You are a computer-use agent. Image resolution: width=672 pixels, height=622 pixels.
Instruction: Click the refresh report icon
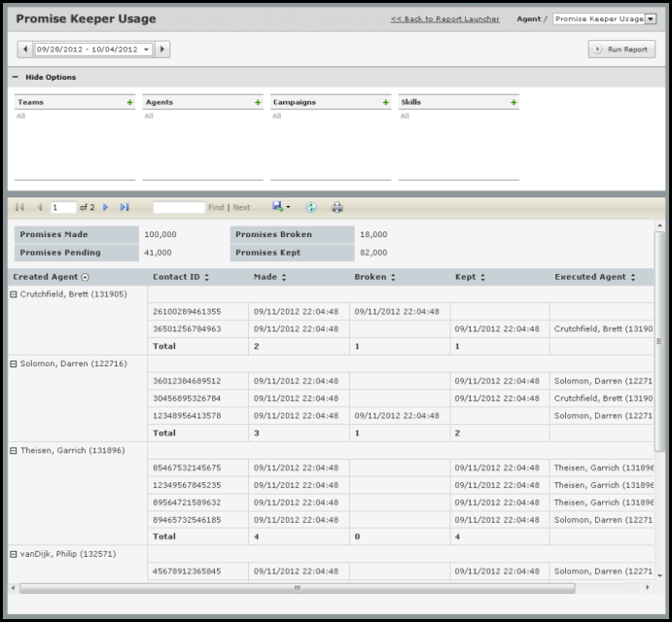click(311, 207)
